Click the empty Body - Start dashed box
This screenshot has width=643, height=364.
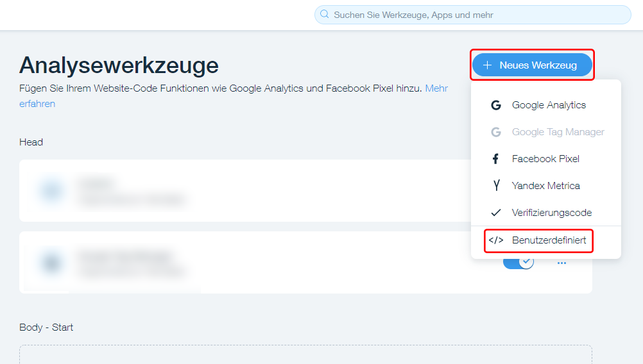305,354
